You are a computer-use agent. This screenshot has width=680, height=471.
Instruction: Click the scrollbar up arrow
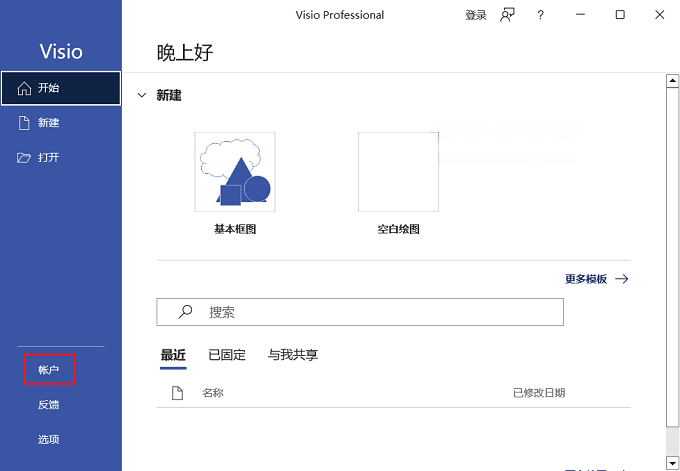point(673,81)
